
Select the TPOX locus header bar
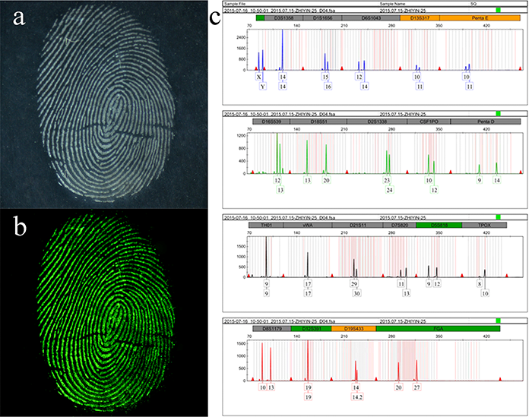[x=485, y=225]
